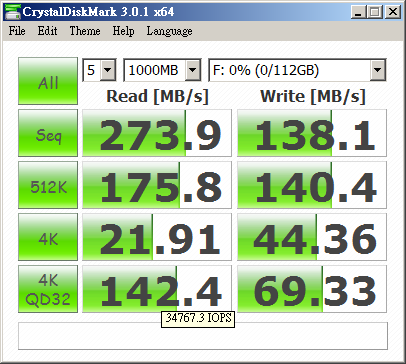Expand the F: drive selection dropdown
406x364 pixels.
pyautogui.click(x=378, y=70)
